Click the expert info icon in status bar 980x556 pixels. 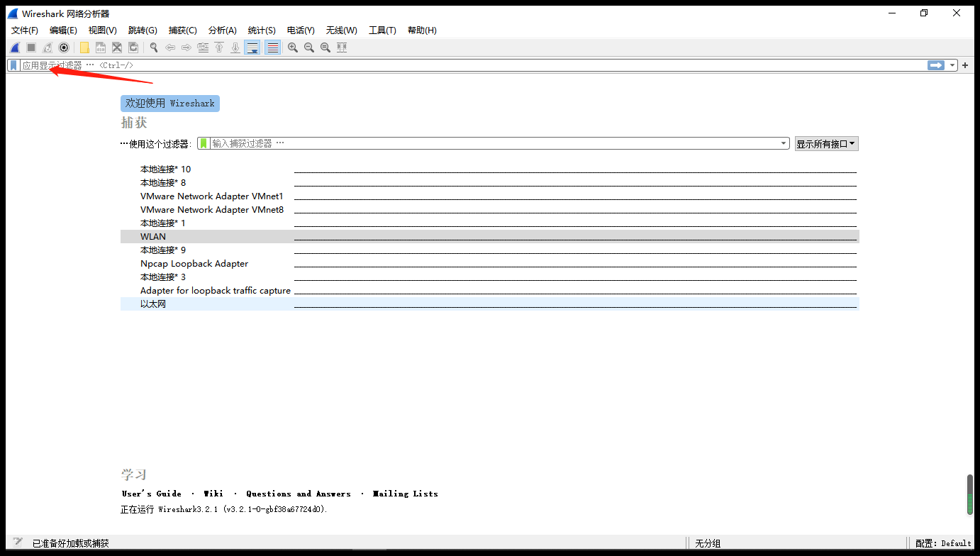18,543
